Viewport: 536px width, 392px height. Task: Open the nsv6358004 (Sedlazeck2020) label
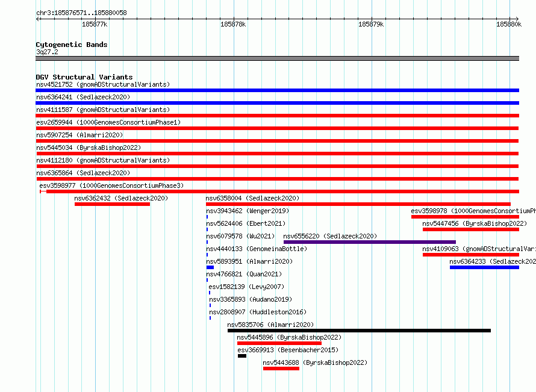[252, 198]
